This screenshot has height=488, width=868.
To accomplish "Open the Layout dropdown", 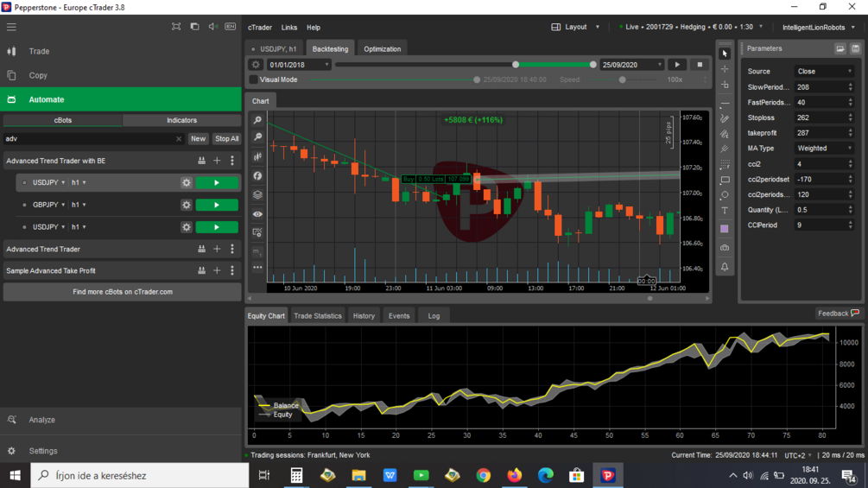I will coord(576,27).
